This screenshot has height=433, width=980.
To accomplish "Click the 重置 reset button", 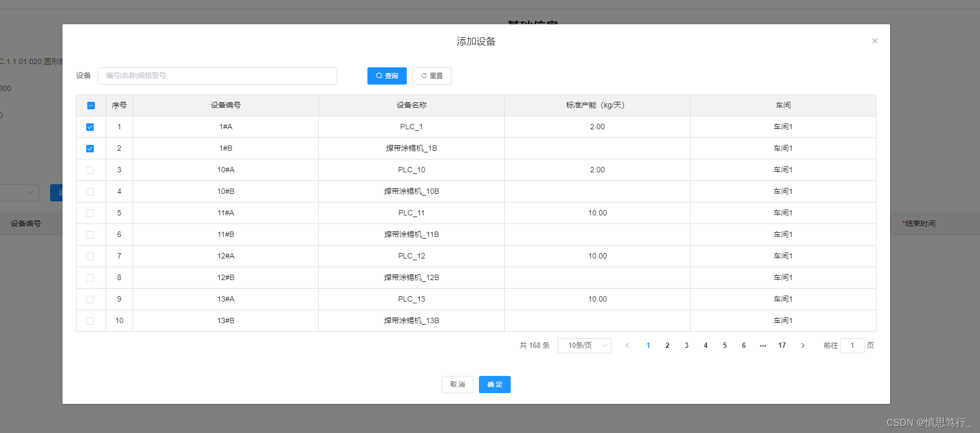I will 432,76.
